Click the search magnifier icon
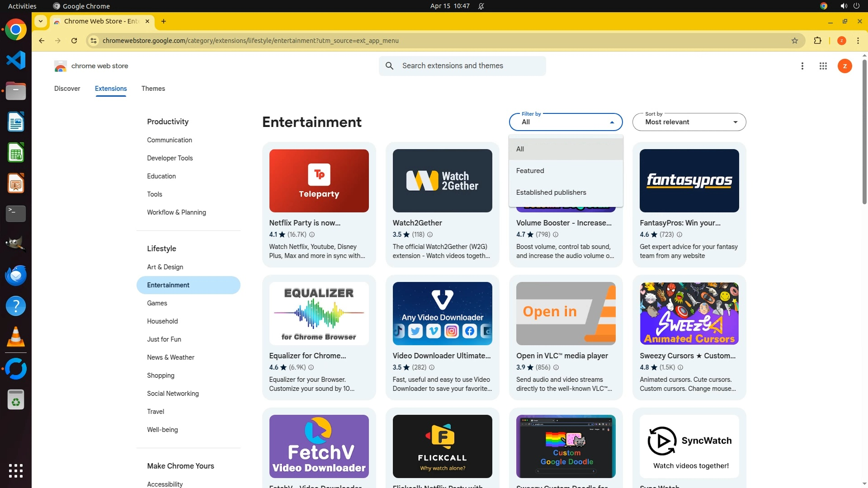The height and width of the screenshot is (488, 868). (x=389, y=66)
